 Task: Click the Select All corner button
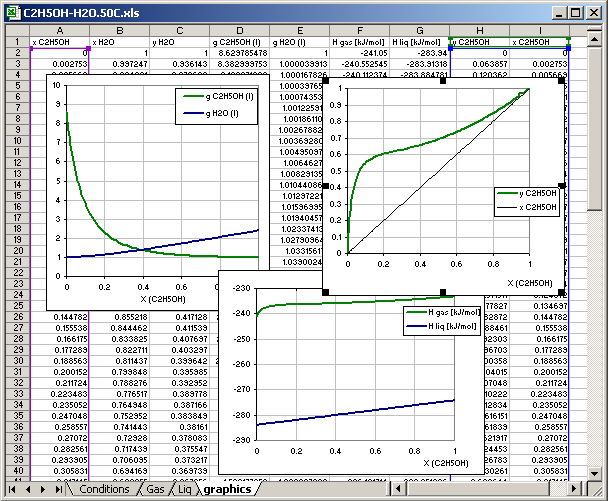(15, 31)
